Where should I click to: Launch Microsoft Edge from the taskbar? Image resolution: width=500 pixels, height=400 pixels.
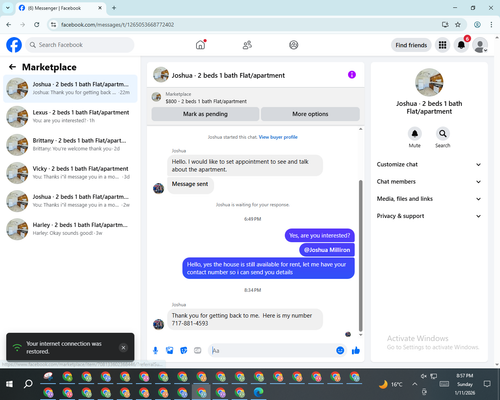[258, 392]
